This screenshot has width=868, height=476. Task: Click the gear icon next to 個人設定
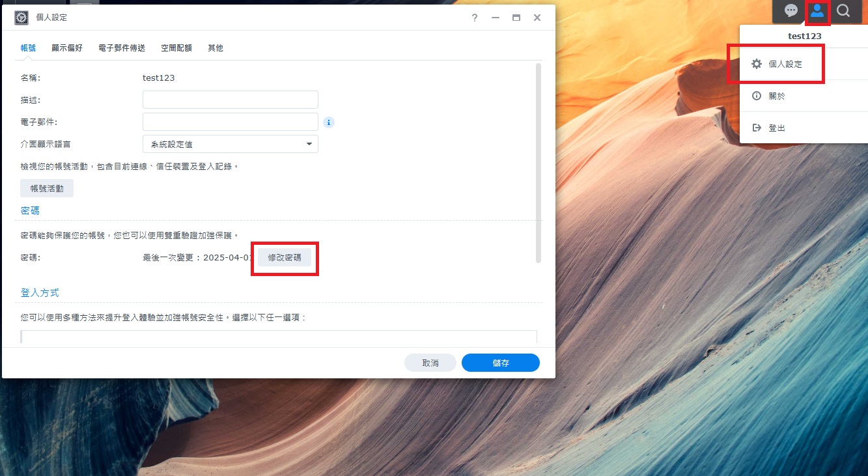(x=755, y=64)
